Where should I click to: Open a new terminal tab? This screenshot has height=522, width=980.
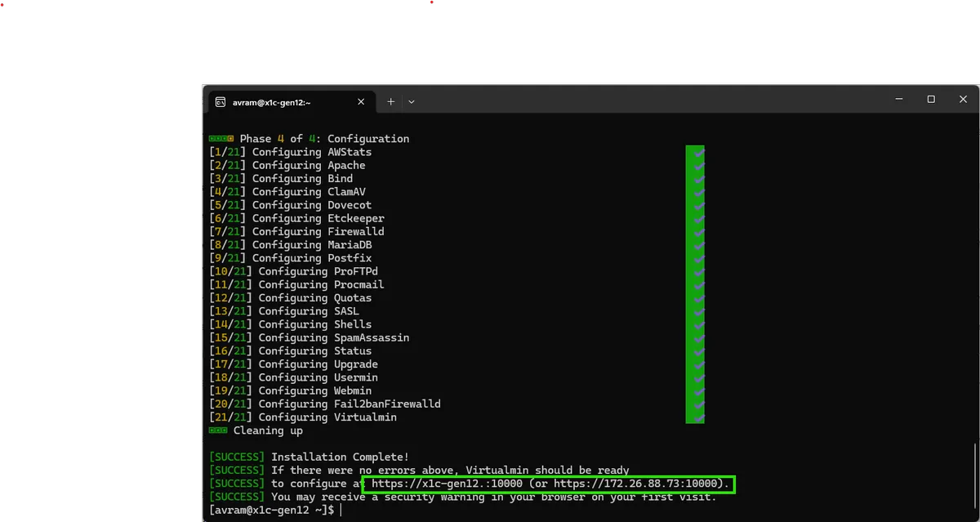(390, 102)
